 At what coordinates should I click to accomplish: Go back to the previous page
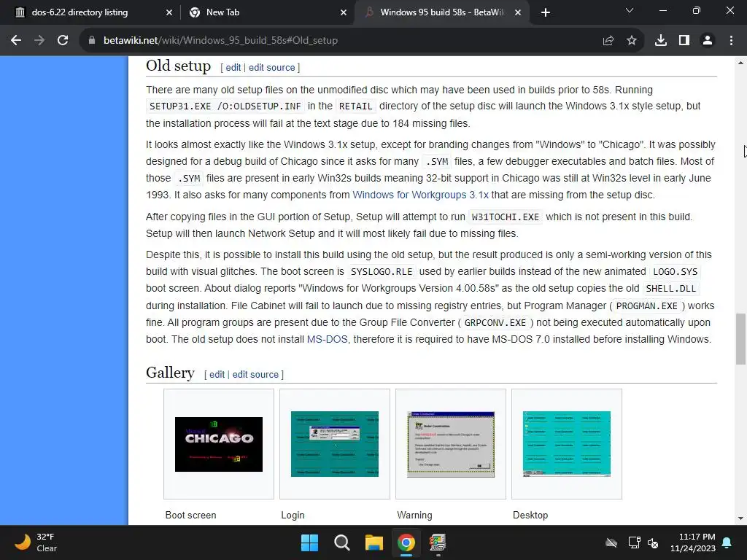(x=16, y=41)
